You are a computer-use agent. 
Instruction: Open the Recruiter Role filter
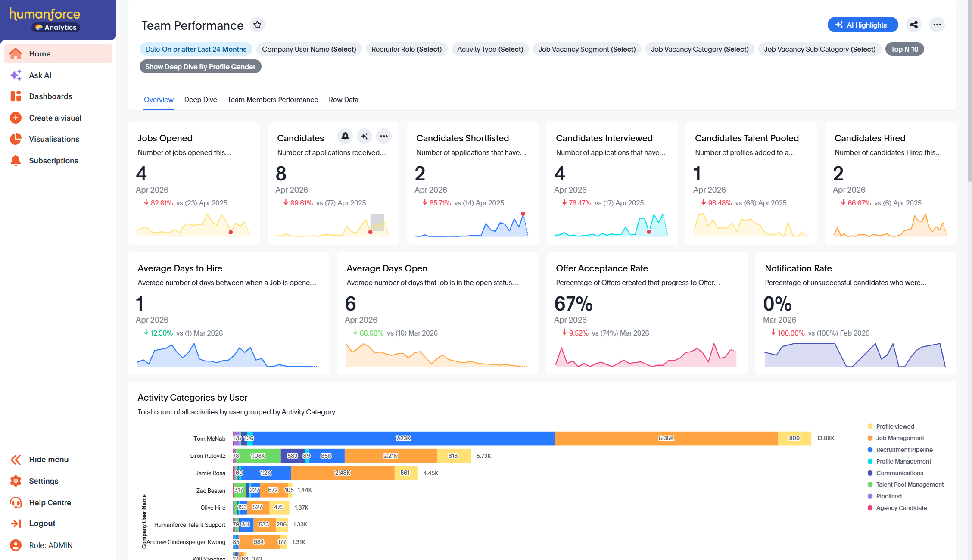407,49
